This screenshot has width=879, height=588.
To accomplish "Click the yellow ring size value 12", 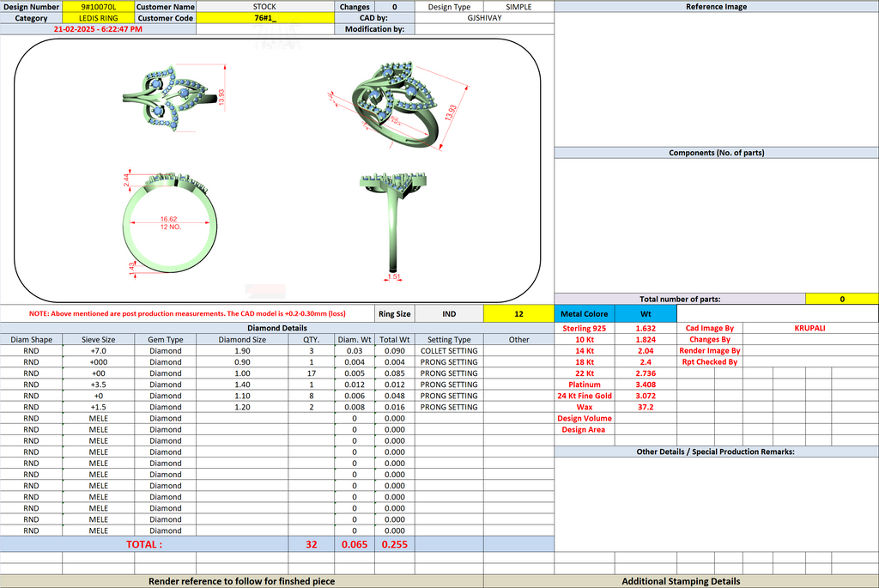I will click(x=518, y=314).
